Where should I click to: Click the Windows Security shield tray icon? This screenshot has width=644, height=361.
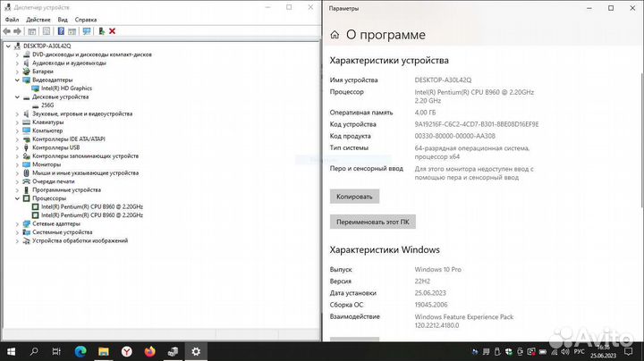[x=509, y=351]
